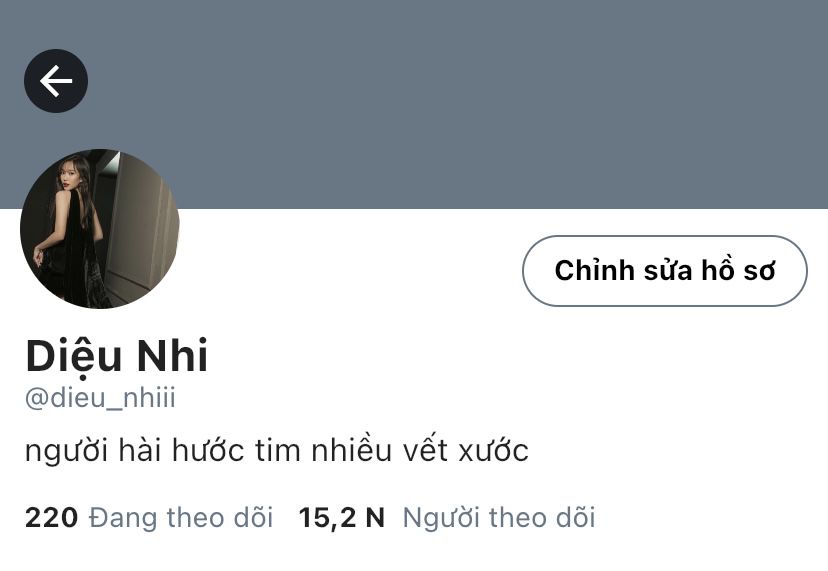Open the round profile avatar photo
The height and width of the screenshot is (571, 828).
(100, 229)
